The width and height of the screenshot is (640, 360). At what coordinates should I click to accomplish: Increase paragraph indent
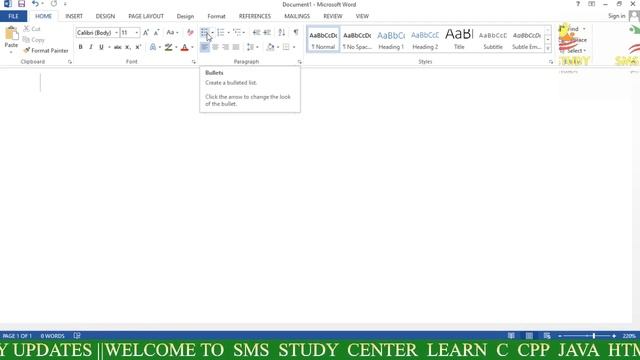click(x=267, y=32)
